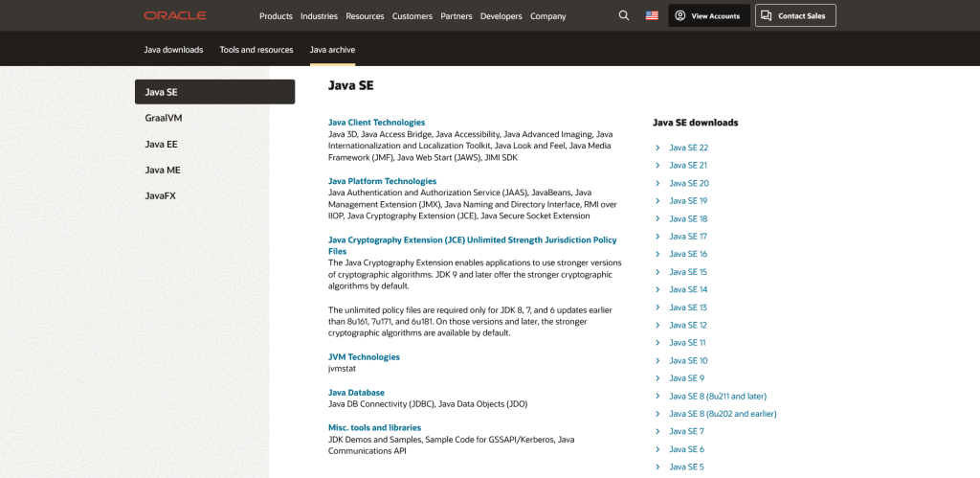Viewport: 980px width, 478px height.
Task: Open the Products menu
Action: [x=276, y=16]
